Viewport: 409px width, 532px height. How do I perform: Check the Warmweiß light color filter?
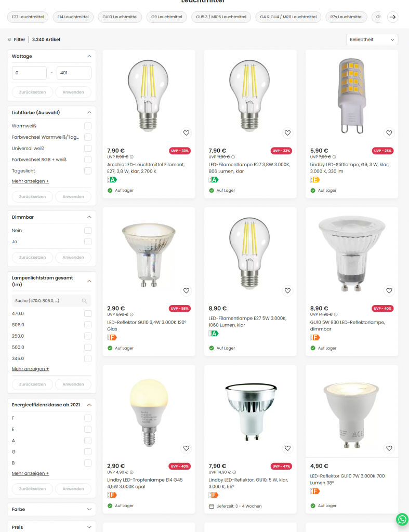click(88, 126)
